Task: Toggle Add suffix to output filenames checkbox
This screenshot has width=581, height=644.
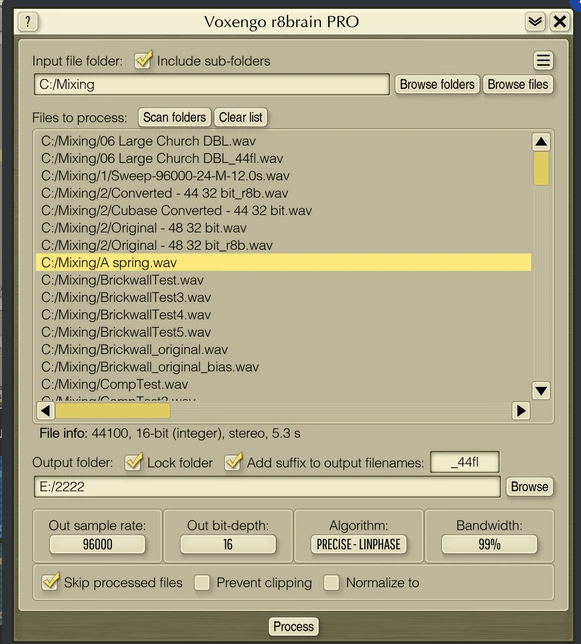Action: [233, 462]
